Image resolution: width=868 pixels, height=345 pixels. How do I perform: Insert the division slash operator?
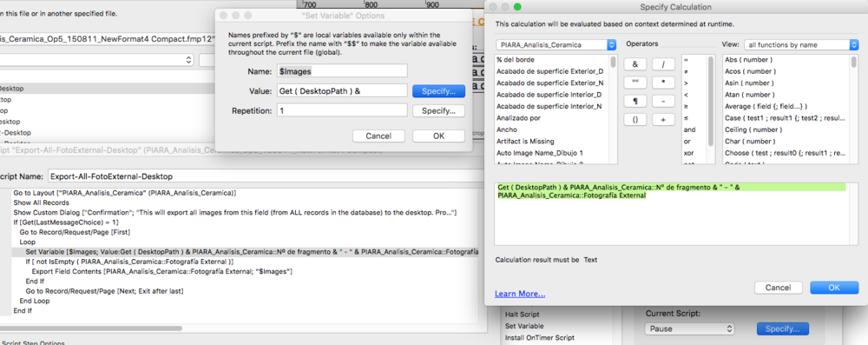pos(663,64)
